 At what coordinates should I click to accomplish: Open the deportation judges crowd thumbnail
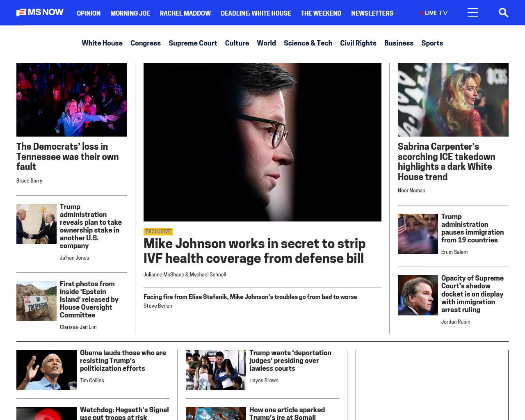216,370
